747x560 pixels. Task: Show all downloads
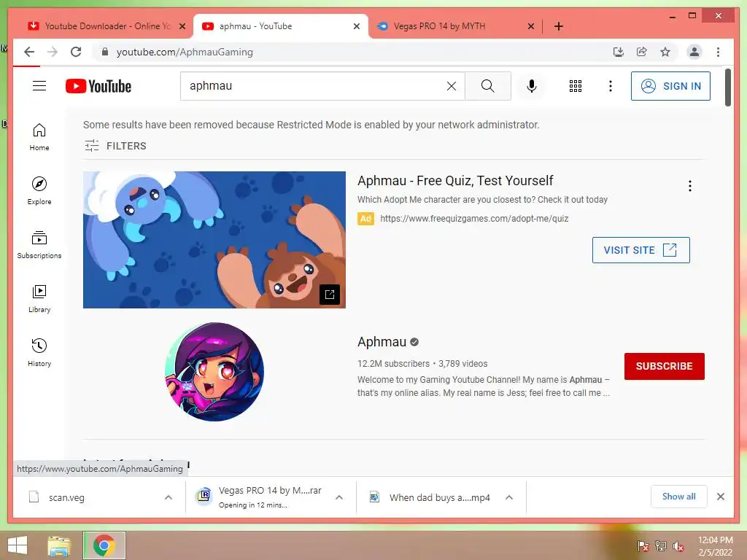678,497
